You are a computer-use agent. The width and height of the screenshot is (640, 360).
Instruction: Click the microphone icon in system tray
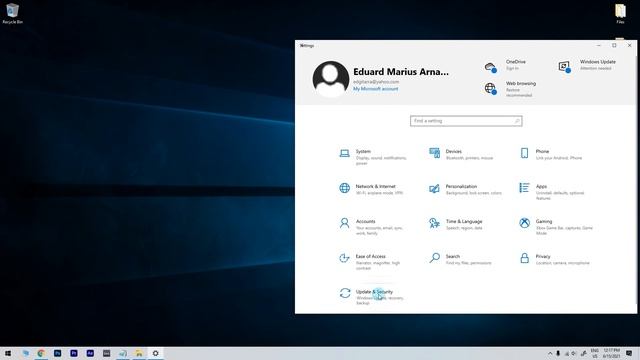[558, 353]
